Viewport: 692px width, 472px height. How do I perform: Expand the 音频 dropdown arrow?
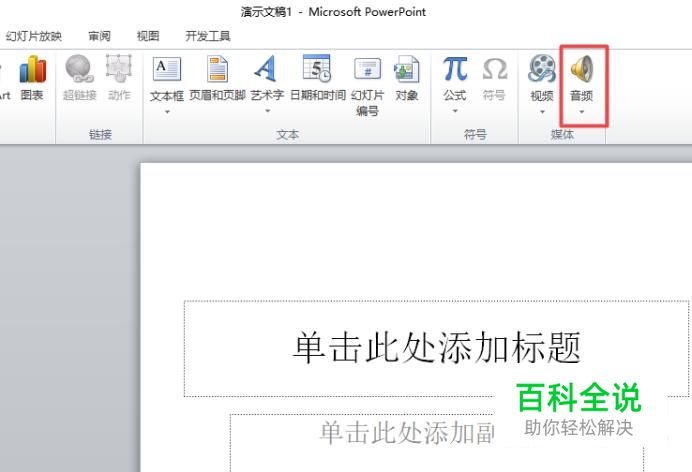click(x=582, y=112)
